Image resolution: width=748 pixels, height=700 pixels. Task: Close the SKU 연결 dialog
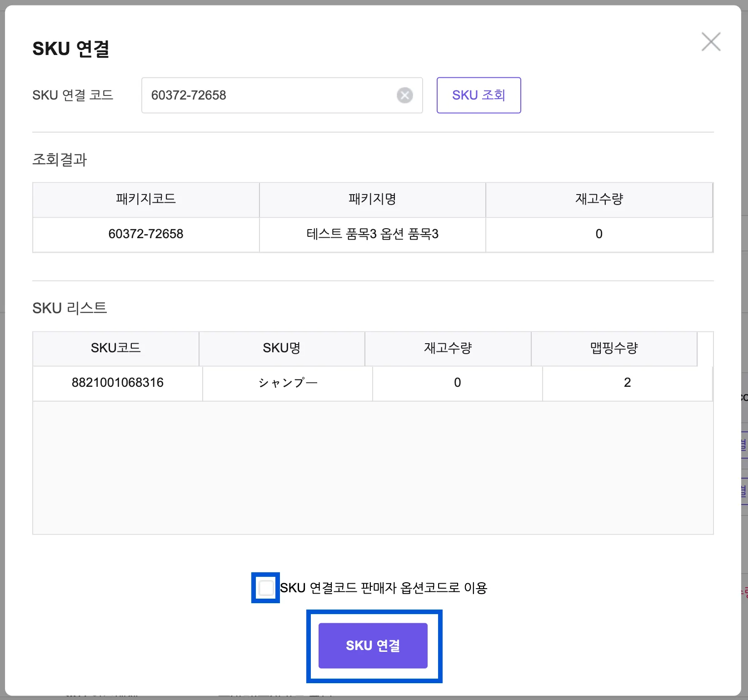711,42
